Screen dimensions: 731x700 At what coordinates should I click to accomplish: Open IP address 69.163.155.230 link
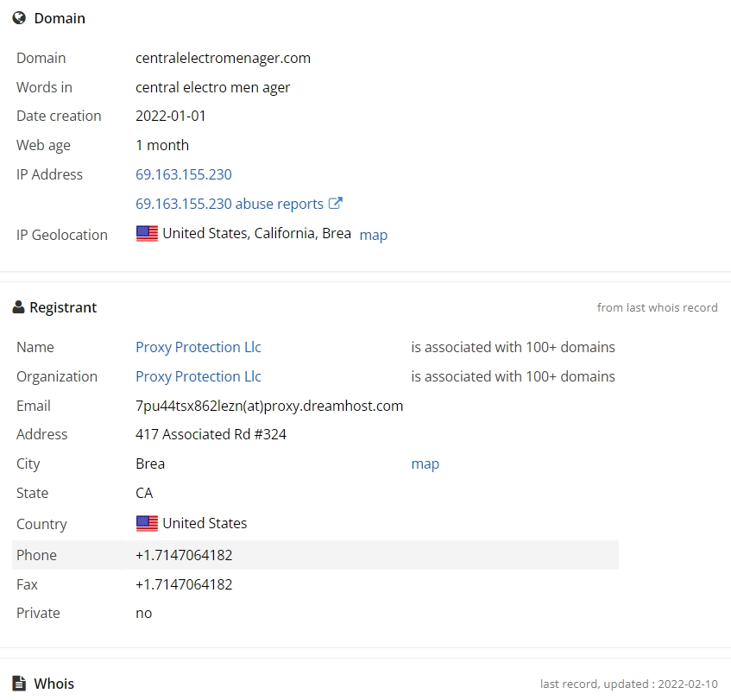pos(183,174)
